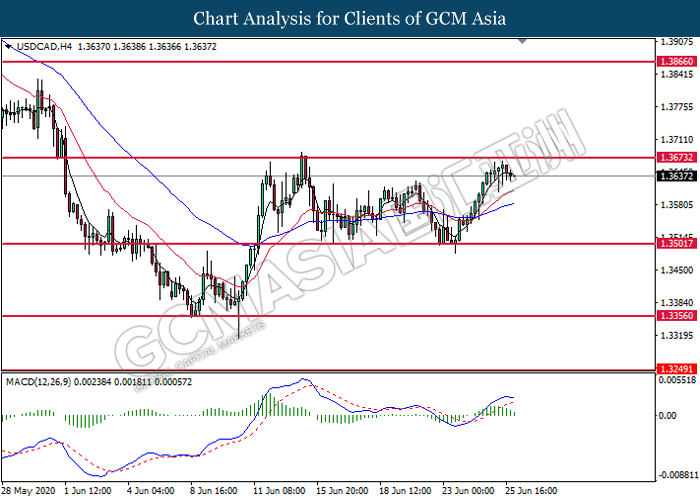700x500 pixels.
Task: Click the 18 Jun 12:00 time label
Action: point(405,491)
